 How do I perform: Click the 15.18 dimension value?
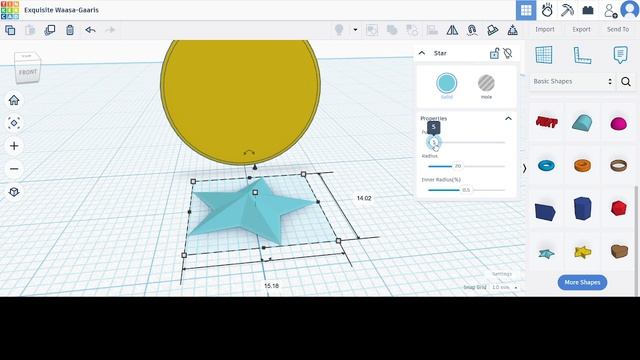click(x=271, y=286)
